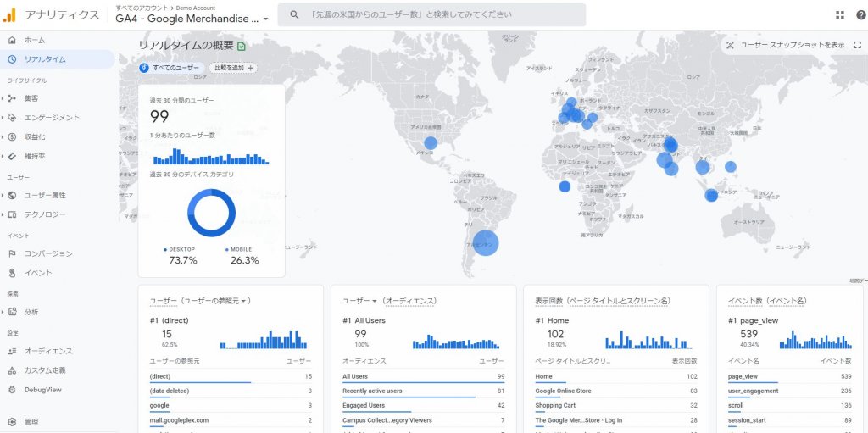The width and height of the screenshot is (868, 433).
Task: Select the Google Online Store row
Action: coord(616,391)
